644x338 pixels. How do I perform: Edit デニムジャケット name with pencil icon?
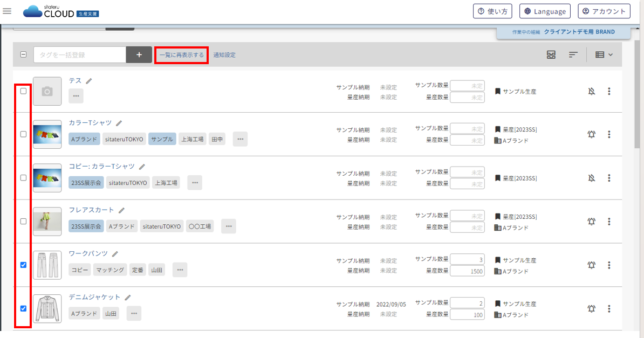pyautogui.click(x=128, y=298)
